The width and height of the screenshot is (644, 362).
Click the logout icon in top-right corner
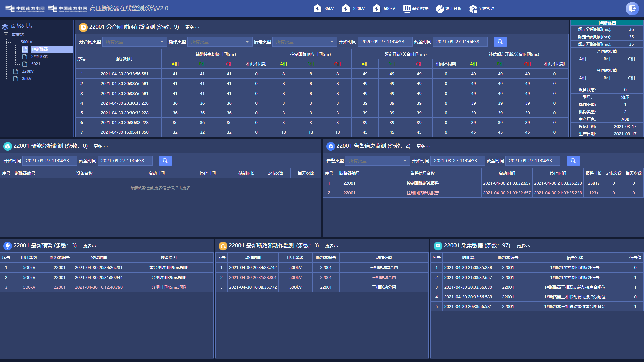coord(632,8)
